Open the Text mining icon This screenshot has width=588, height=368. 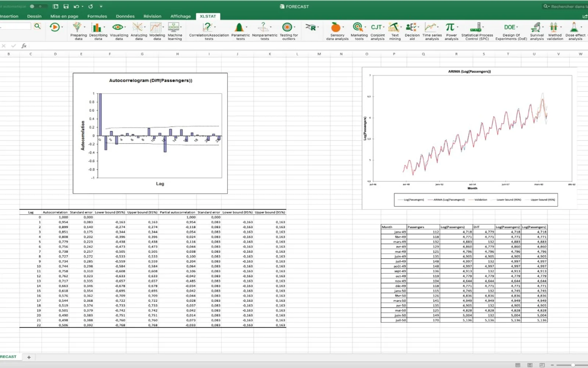394,27
